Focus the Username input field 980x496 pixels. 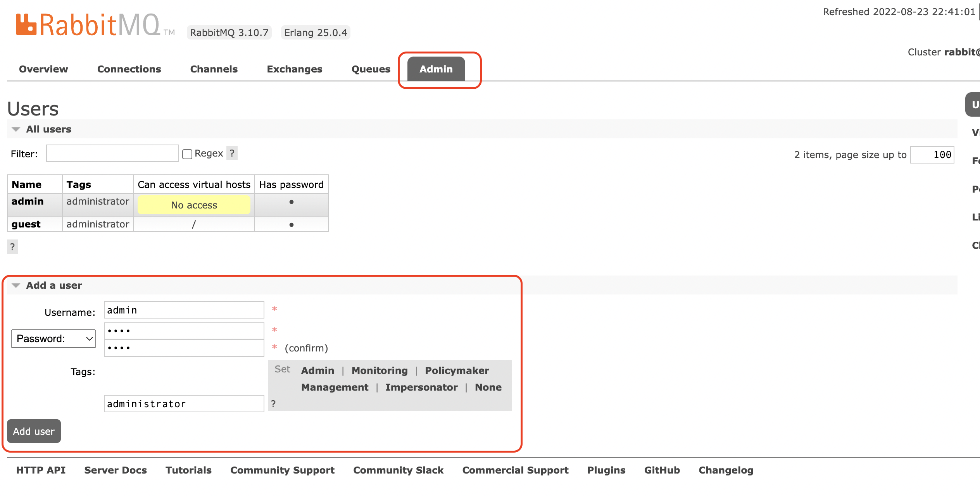tap(184, 310)
